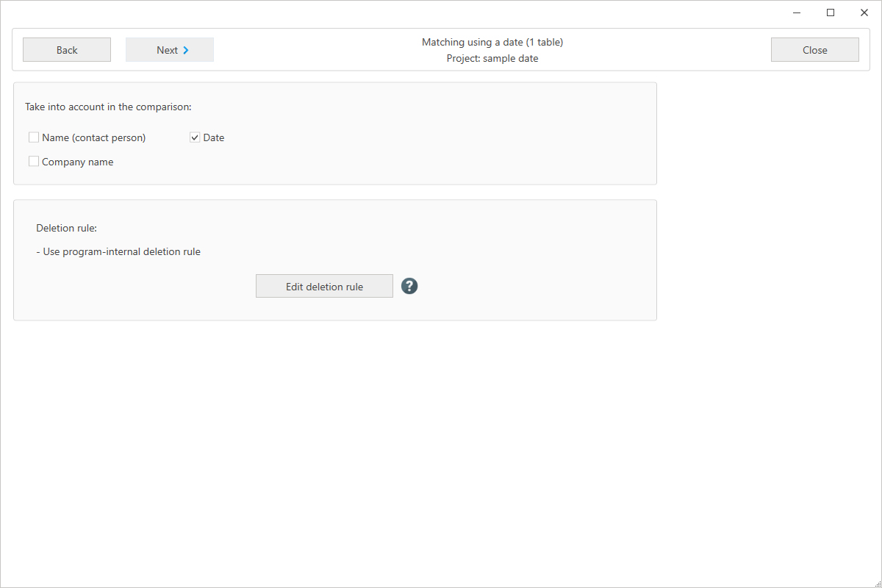Go back with the Back button
The height and width of the screenshot is (588, 882).
[x=67, y=50]
